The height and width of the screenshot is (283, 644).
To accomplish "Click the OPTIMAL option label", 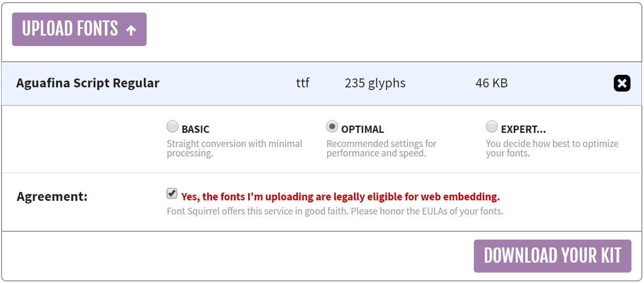I will point(362,129).
